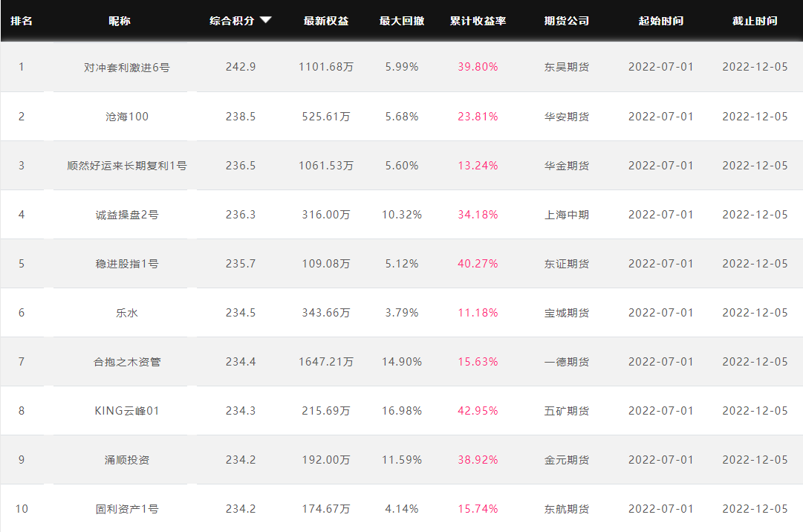The width and height of the screenshot is (803, 532).
Task: Click futures company 东航期货
Action: (x=566, y=509)
